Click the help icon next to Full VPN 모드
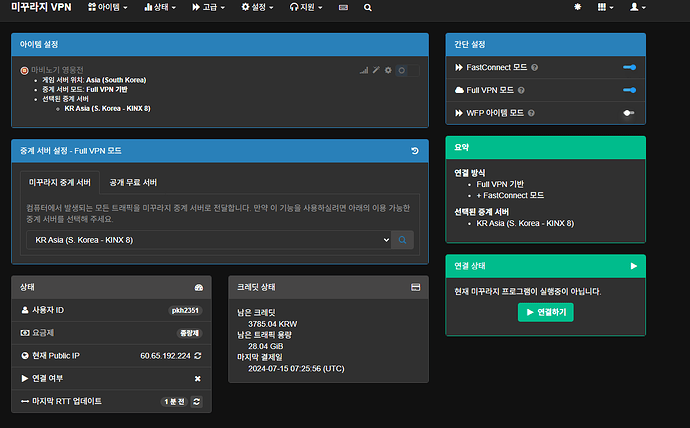This screenshot has width=690, height=428. pyautogui.click(x=521, y=90)
